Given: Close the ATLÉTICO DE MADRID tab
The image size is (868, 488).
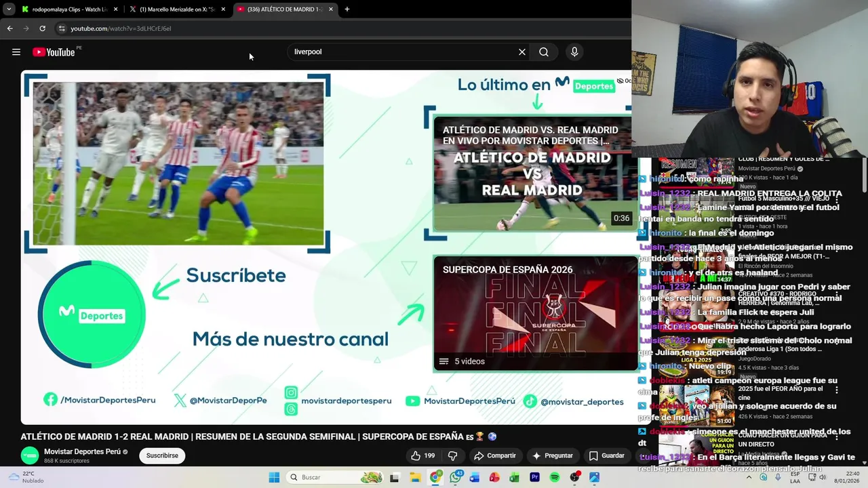Looking at the screenshot, I should coord(331,9).
